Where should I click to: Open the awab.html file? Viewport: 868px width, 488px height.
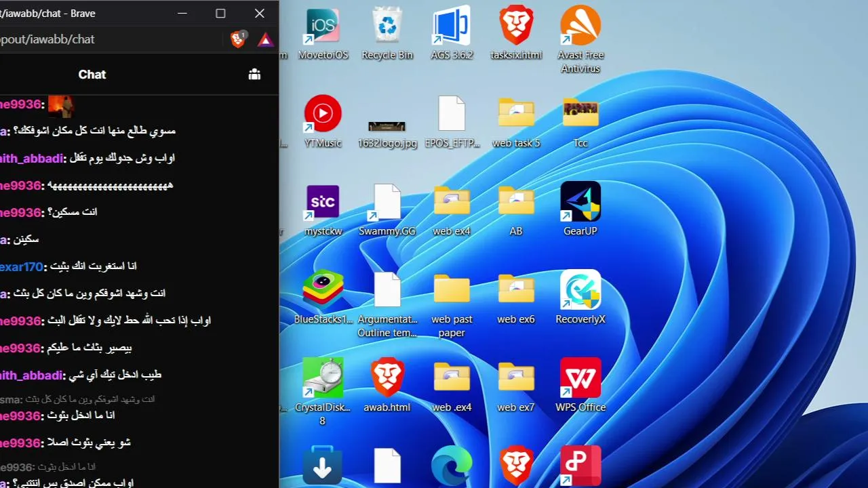tap(387, 386)
